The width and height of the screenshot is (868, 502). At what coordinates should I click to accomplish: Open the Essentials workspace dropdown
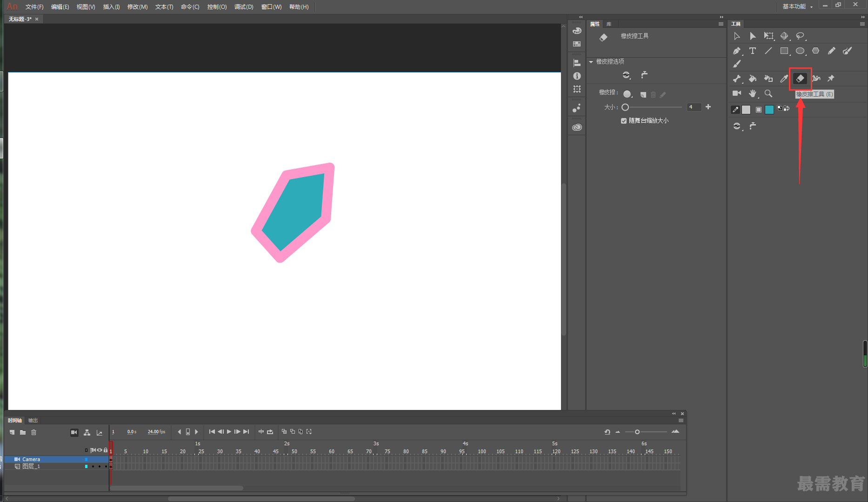pyautogui.click(x=797, y=7)
